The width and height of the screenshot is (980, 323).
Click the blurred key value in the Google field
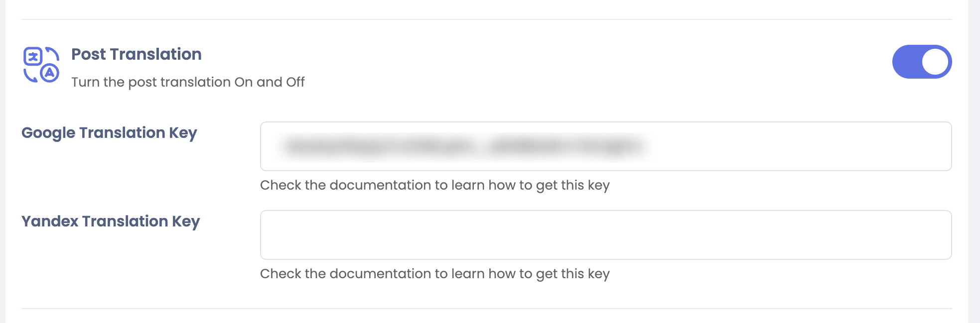[463, 146]
